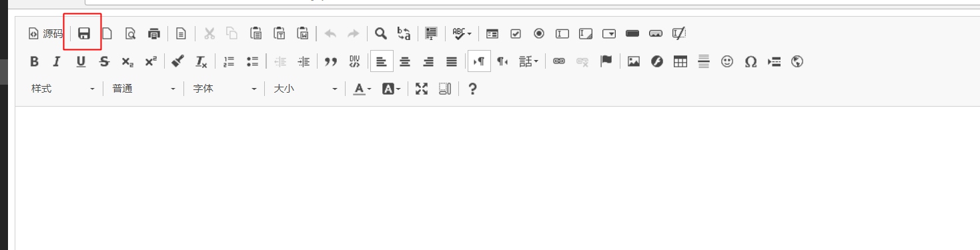Open the ABC spell check dropdown

(x=462, y=33)
